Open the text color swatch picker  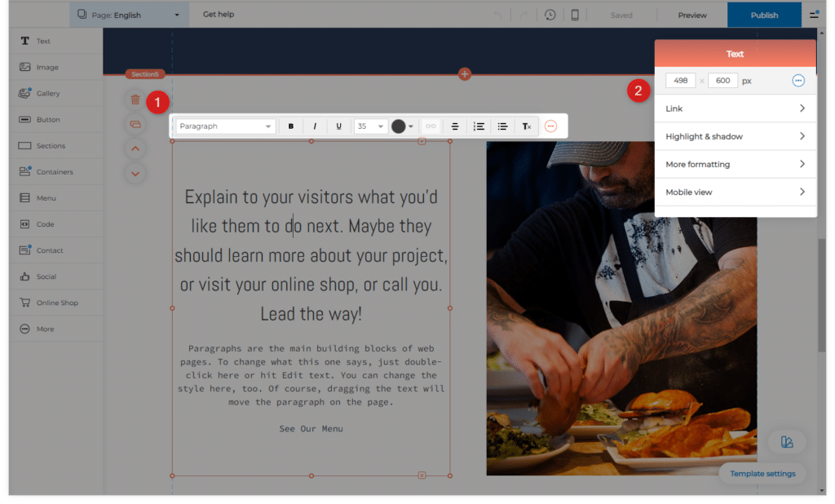(402, 126)
